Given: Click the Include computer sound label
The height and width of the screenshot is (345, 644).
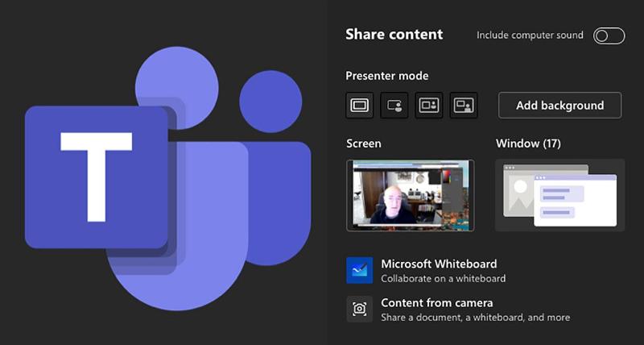Looking at the screenshot, I should pos(530,35).
